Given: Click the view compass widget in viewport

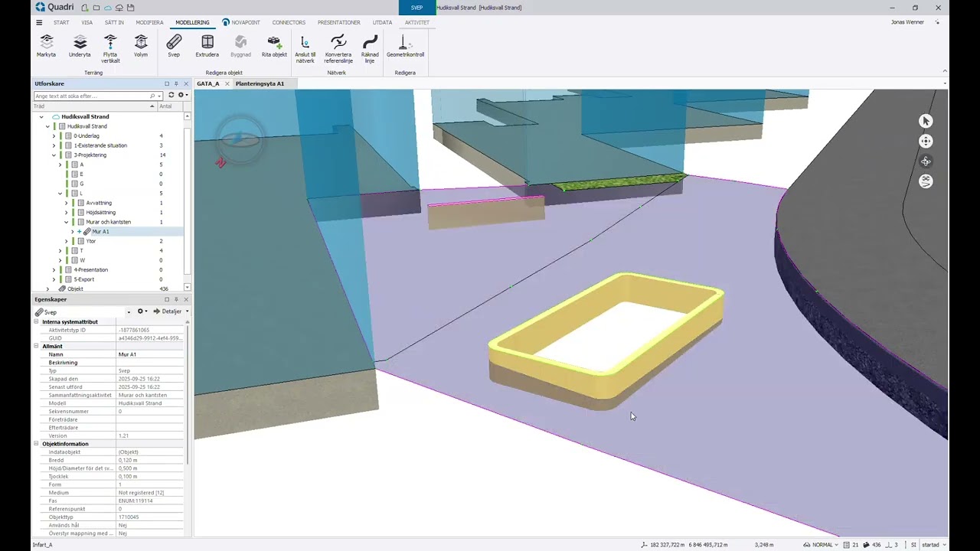Looking at the screenshot, I should coord(240,139).
